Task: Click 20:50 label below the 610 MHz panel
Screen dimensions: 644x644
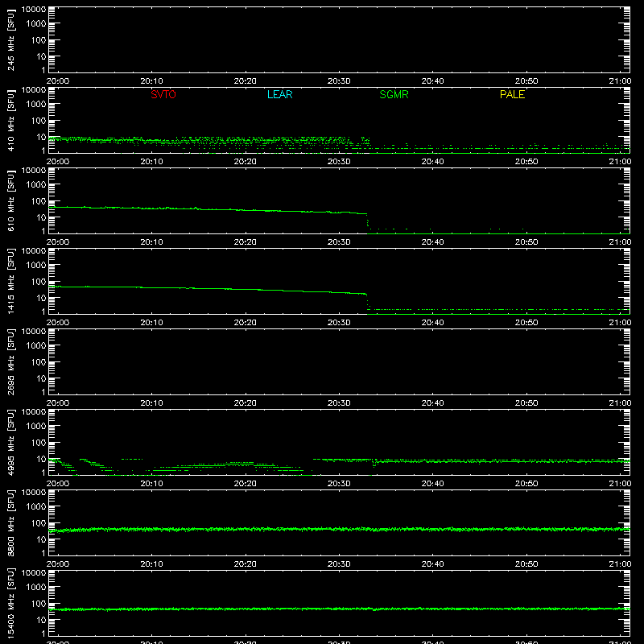Action: point(526,242)
